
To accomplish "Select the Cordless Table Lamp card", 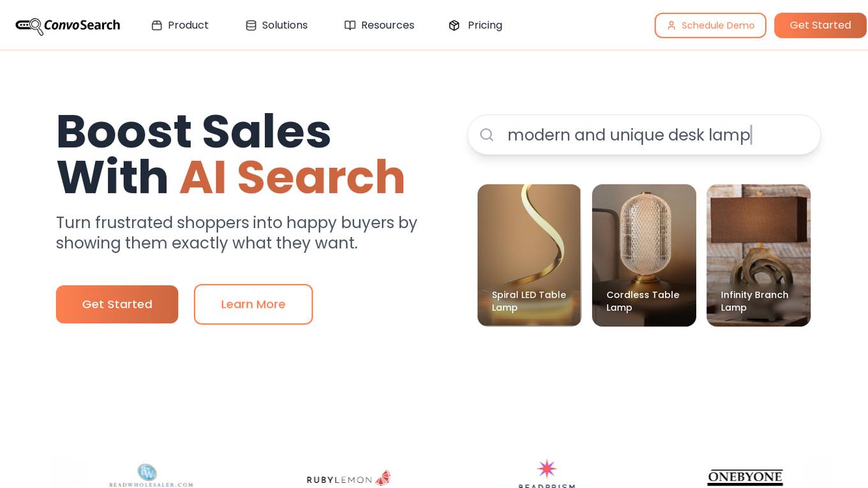I will pos(644,255).
